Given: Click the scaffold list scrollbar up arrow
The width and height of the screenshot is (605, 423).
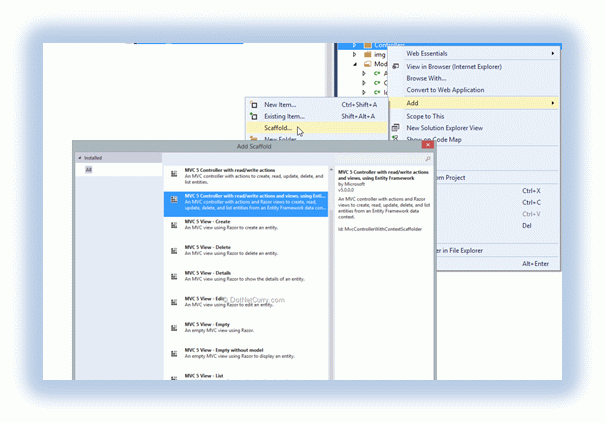Looking at the screenshot, I should point(331,169).
